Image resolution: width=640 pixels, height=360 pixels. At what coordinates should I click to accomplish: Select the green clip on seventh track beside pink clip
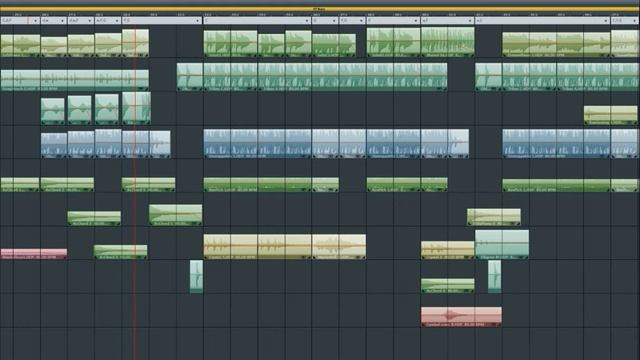pyautogui.click(x=120, y=252)
